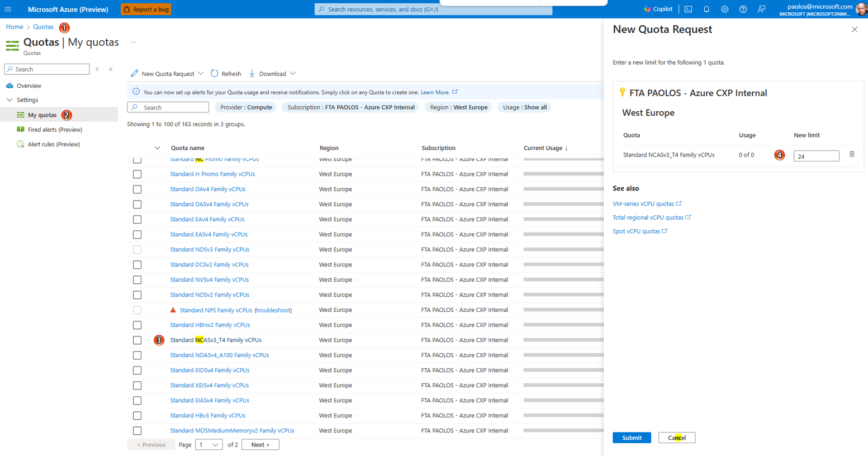
Task: Click the Report a bug icon button
Action: 127,9
